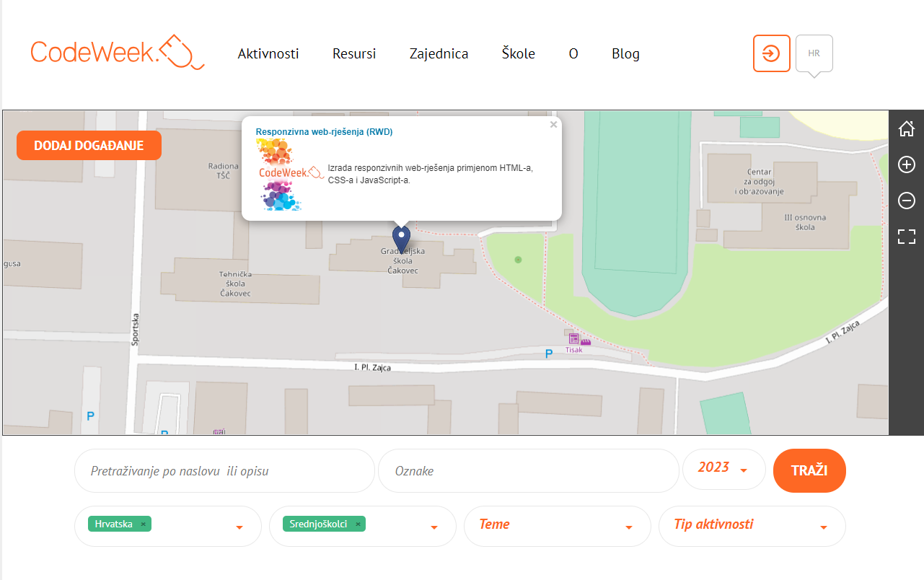924x580 pixels.
Task: Remove the Srednjoškolci audience tag
Action: pyautogui.click(x=358, y=524)
